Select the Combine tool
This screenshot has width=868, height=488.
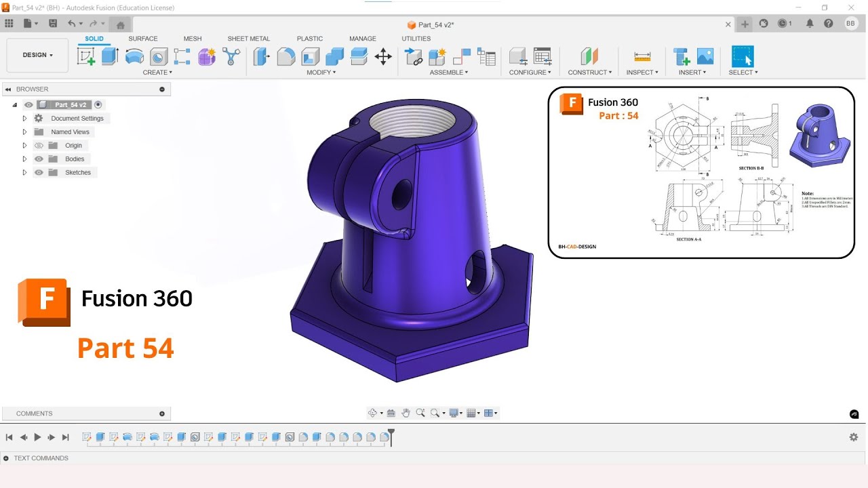(335, 57)
